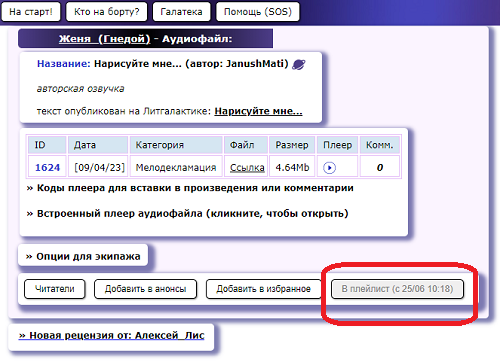Viewport: 500px width, 362px height.
Task: Click the file size 4.64Mb cell
Action: tap(292, 167)
